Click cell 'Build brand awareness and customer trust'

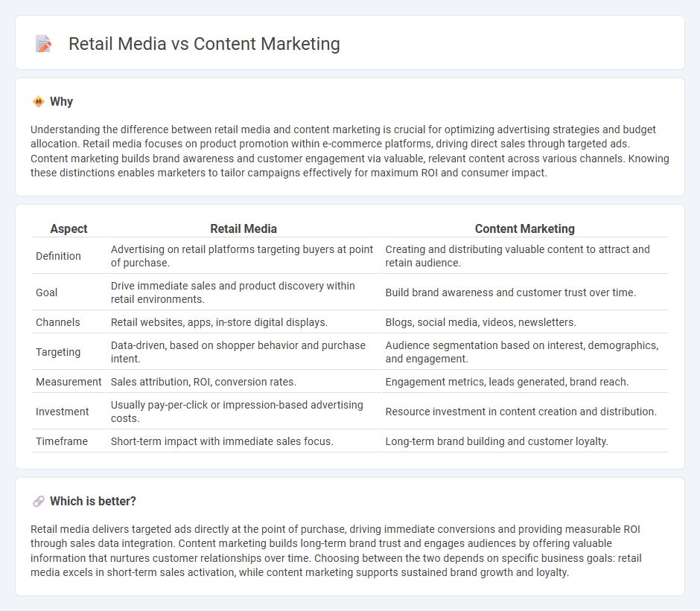524,292
